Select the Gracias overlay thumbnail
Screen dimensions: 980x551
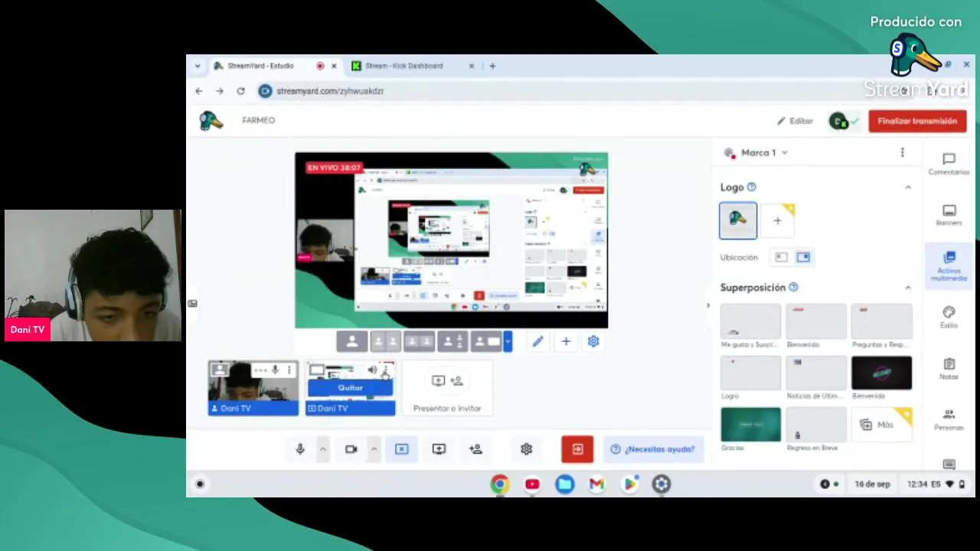(x=750, y=425)
